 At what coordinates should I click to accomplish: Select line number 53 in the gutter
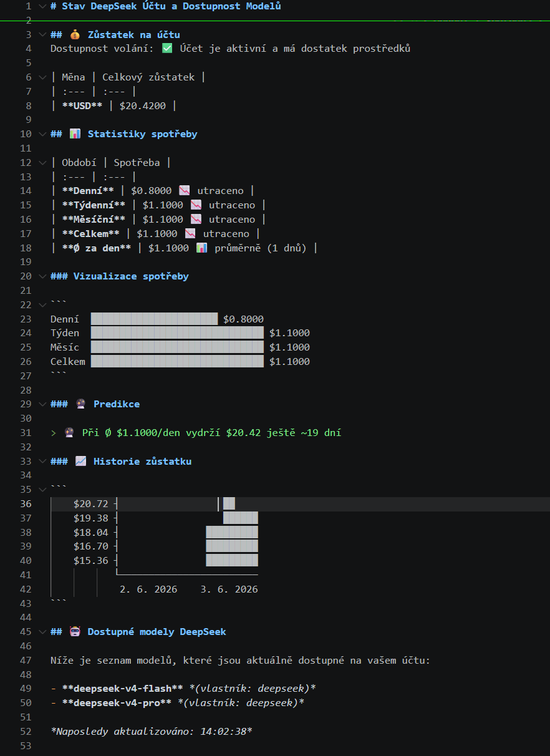tap(26, 745)
